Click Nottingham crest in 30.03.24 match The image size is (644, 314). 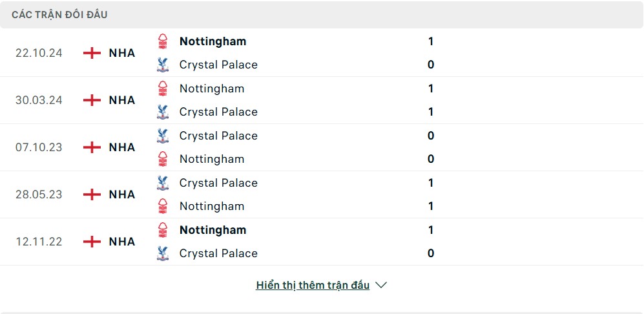click(x=163, y=89)
